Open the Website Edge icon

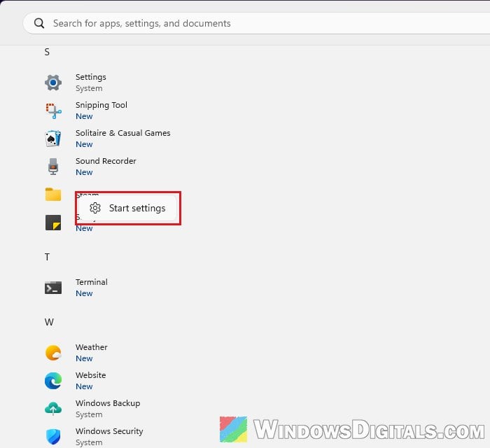(53, 381)
